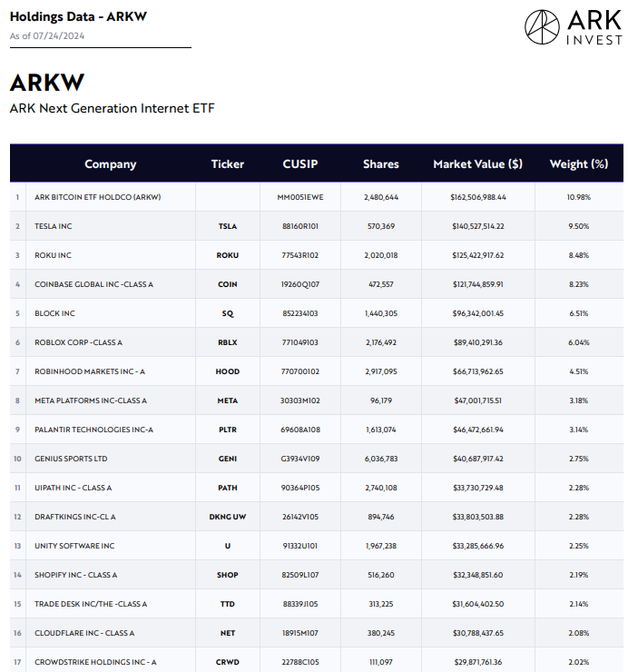Click CUSIP 69608A108
The image size is (628, 672).
[300, 430]
